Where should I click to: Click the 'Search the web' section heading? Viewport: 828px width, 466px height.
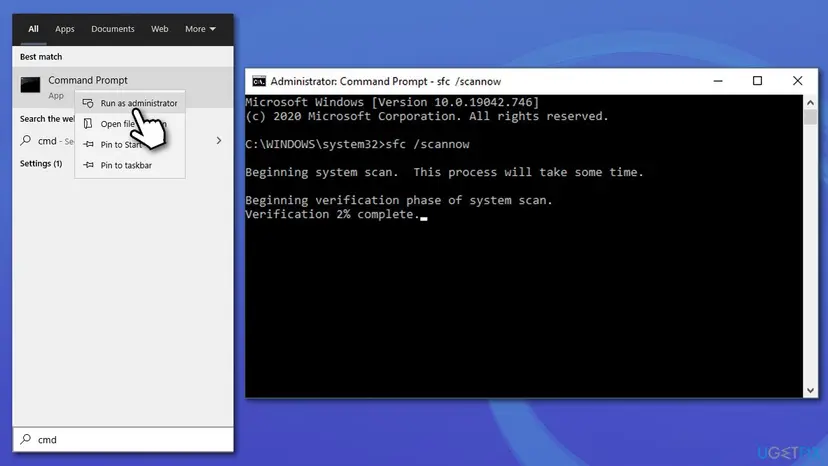point(48,119)
